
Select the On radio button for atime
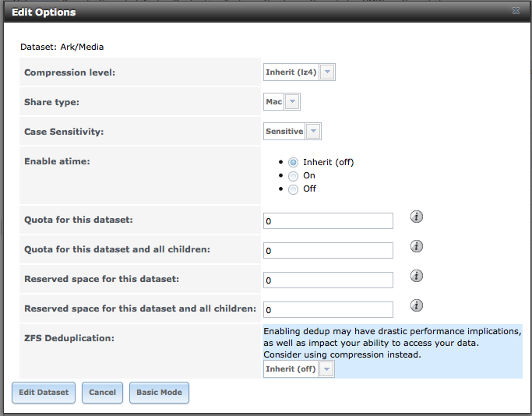point(293,175)
